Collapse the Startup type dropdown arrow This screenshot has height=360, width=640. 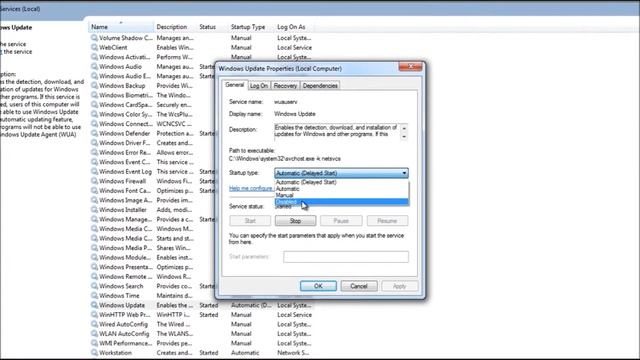pyautogui.click(x=404, y=173)
